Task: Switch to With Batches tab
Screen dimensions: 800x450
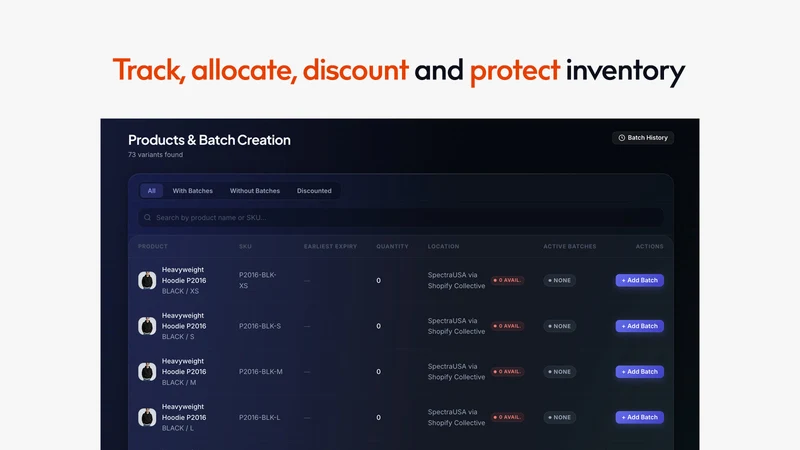Action: pos(192,191)
